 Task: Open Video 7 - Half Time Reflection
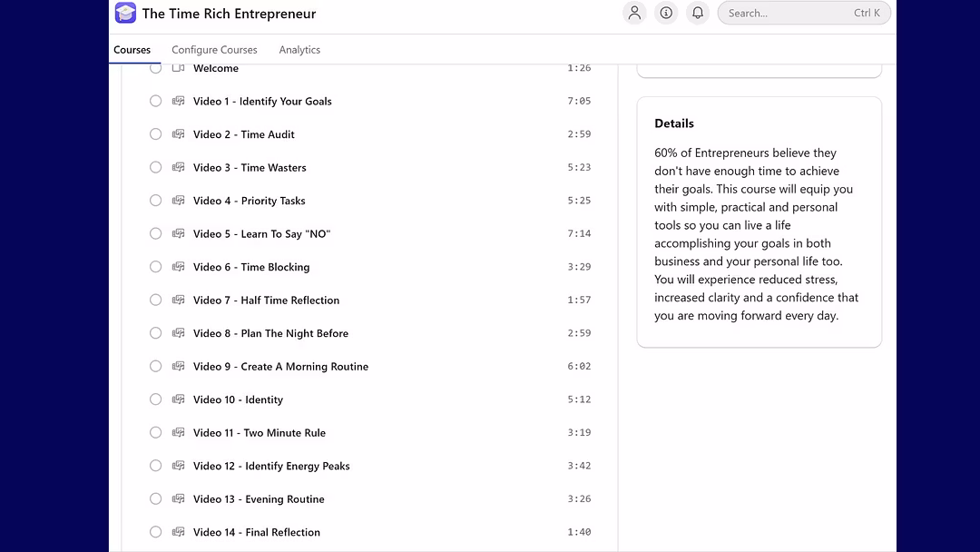[x=266, y=301]
